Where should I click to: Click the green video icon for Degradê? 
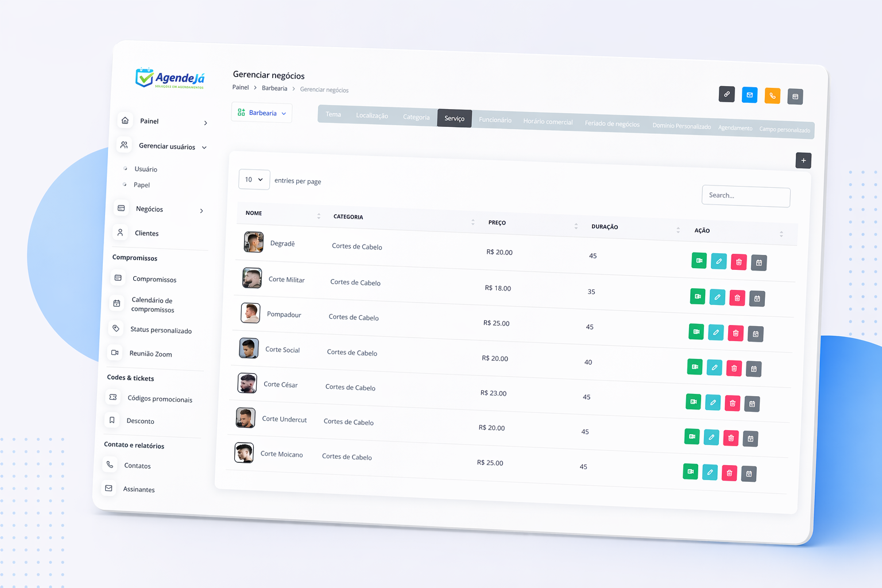(699, 261)
